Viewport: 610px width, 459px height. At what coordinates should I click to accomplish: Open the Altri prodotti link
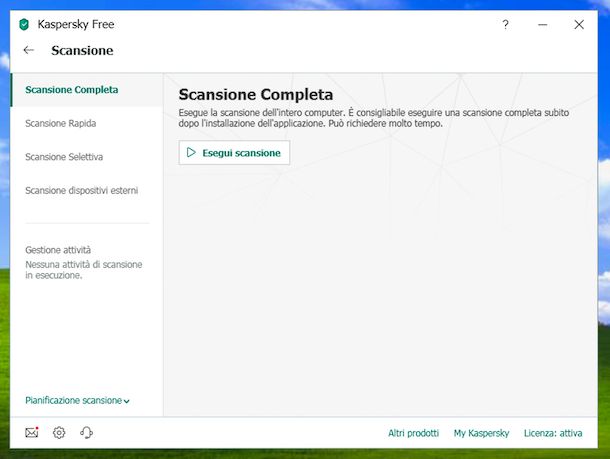click(413, 433)
